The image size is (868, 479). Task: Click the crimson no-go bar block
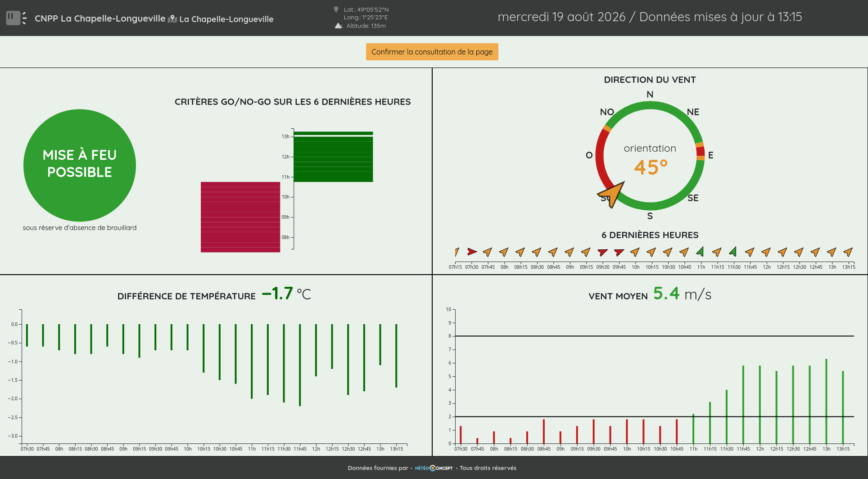[240, 217]
